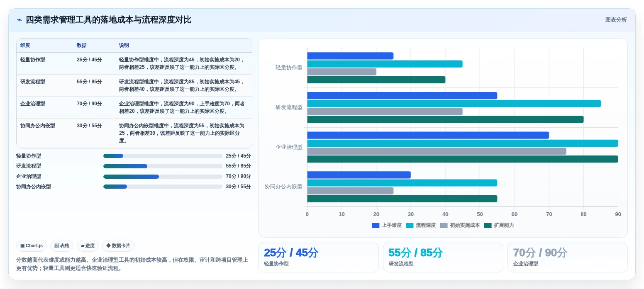The width and height of the screenshot is (644, 289).
Task: Toggle the 流程深度 legend item
Action: (421, 225)
